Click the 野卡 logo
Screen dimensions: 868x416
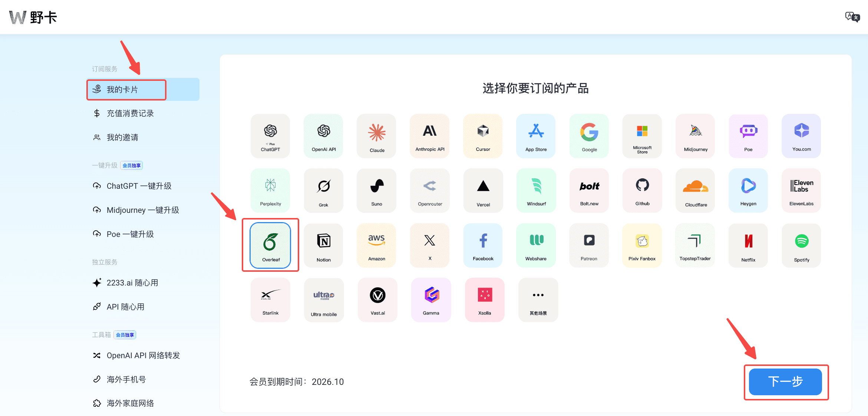coord(33,17)
